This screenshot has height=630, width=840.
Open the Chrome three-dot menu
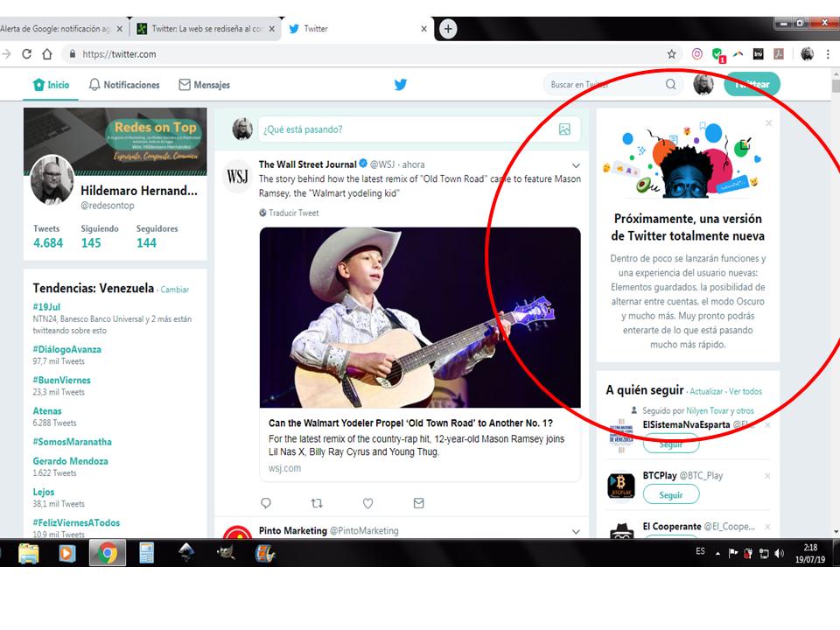tap(828, 54)
